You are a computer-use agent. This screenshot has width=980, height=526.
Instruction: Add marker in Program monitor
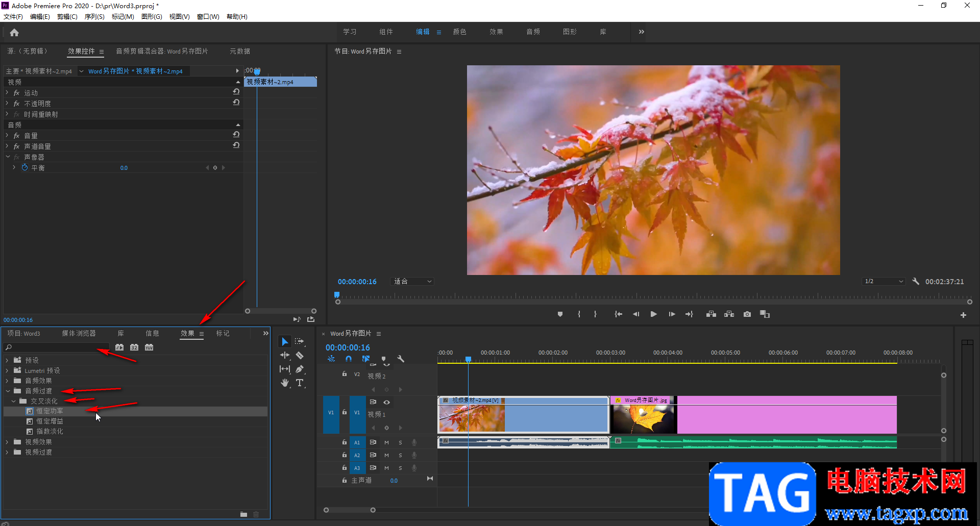(560, 314)
